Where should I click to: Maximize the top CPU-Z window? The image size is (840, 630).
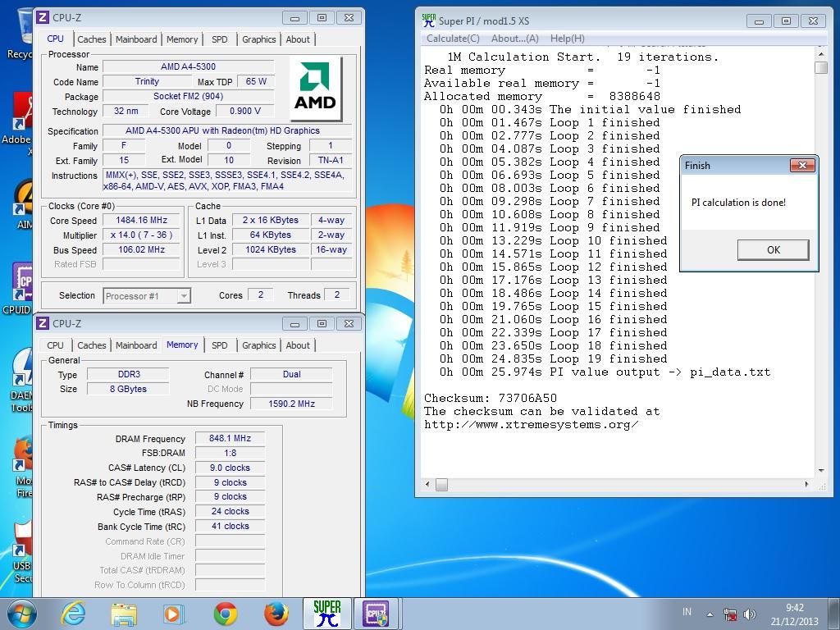pos(322,18)
